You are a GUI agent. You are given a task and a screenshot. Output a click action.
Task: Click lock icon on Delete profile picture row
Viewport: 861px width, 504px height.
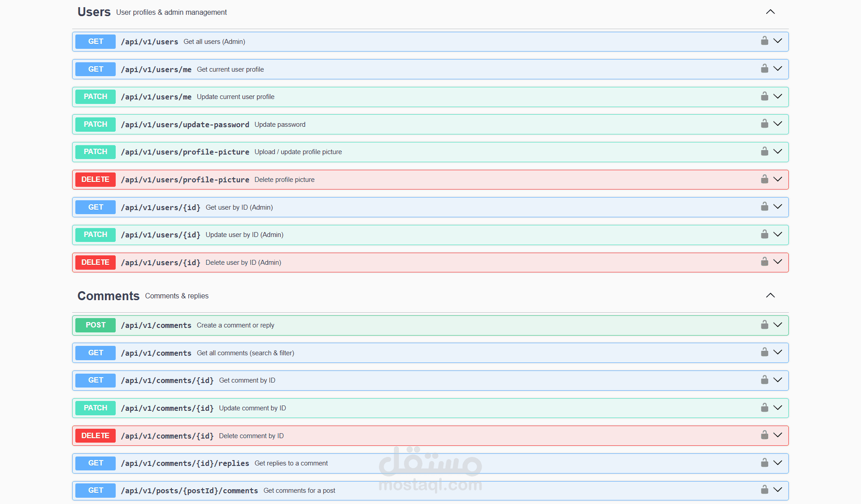pyautogui.click(x=765, y=179)
